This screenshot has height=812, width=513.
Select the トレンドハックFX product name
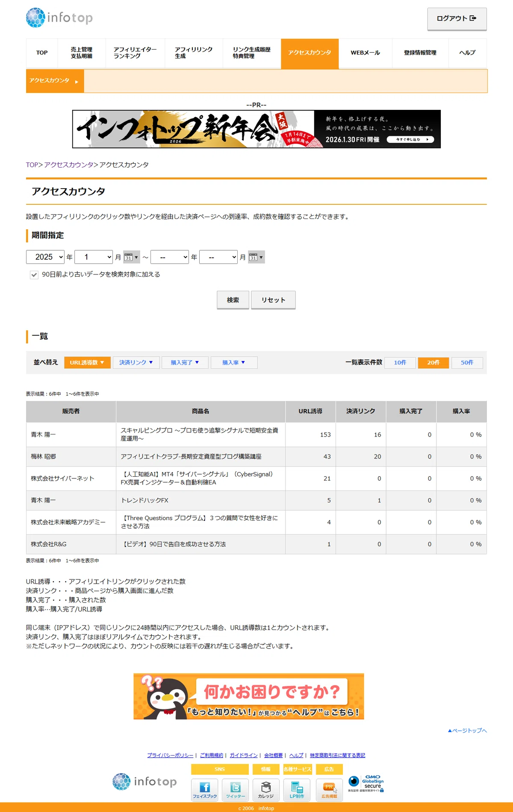coord(144,501)
